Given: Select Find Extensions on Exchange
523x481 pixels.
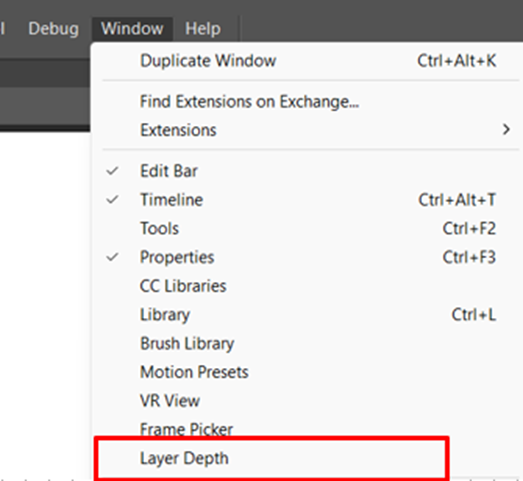Looking at the screenshot, I should pyautogui.click(x=311, y=101).
